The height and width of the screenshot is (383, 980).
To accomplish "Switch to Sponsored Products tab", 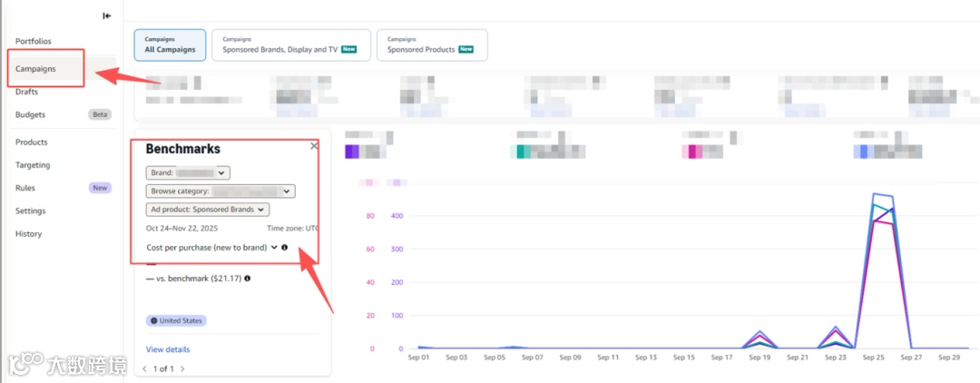I will tap(432, 45).
